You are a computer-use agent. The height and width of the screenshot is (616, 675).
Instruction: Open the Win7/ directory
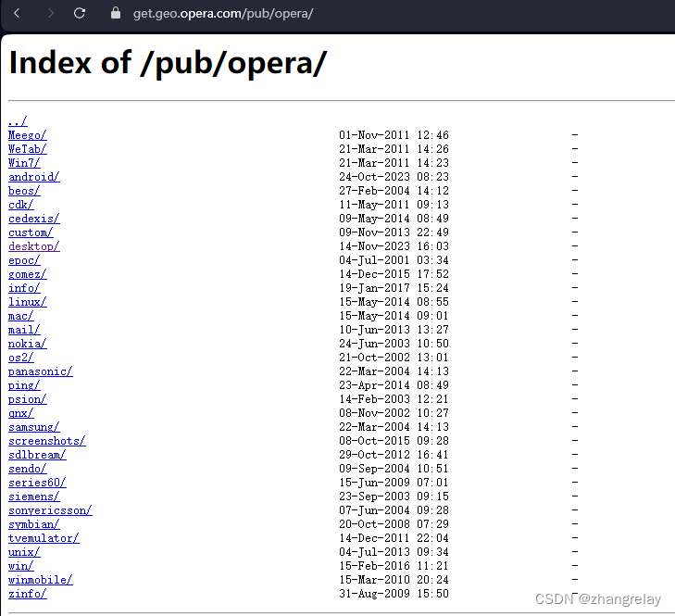(x=24, y=163)
